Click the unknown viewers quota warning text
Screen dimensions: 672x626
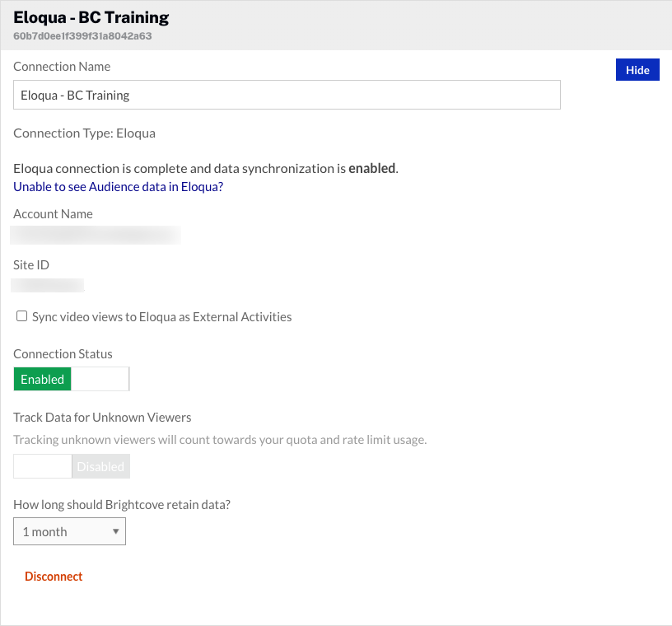(220, 440)
